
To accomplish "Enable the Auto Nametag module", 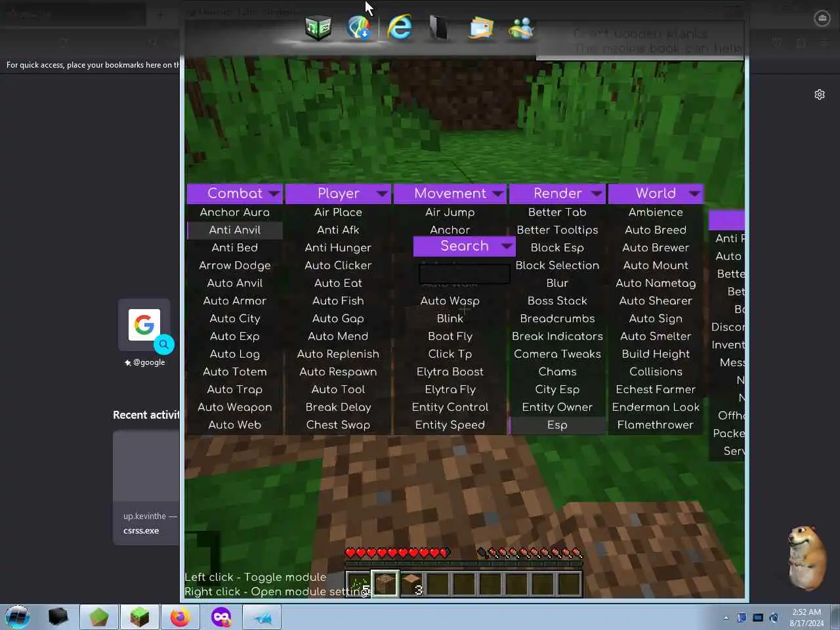I will (x=656, y=283).
